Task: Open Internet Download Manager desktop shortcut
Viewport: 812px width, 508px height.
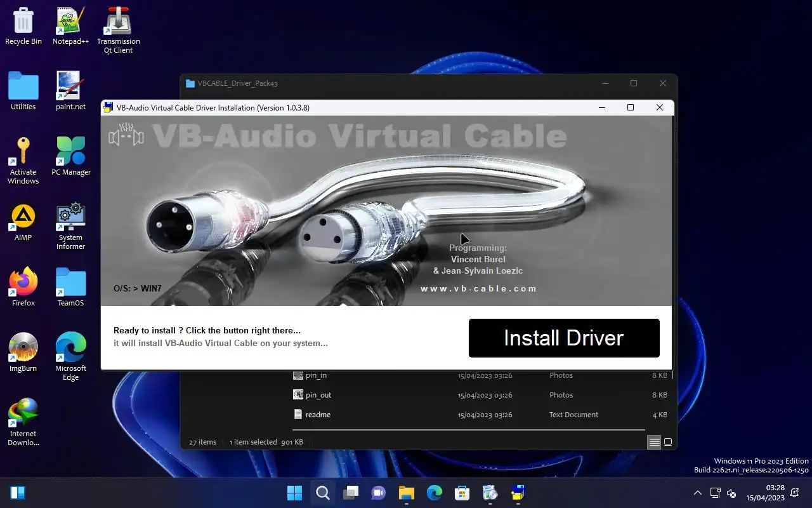Action: (23, 423)
